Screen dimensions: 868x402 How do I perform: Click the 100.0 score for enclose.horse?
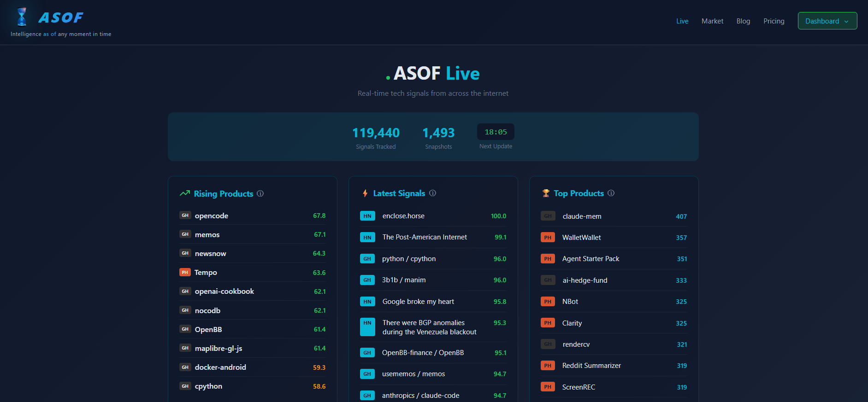point(498,216)
